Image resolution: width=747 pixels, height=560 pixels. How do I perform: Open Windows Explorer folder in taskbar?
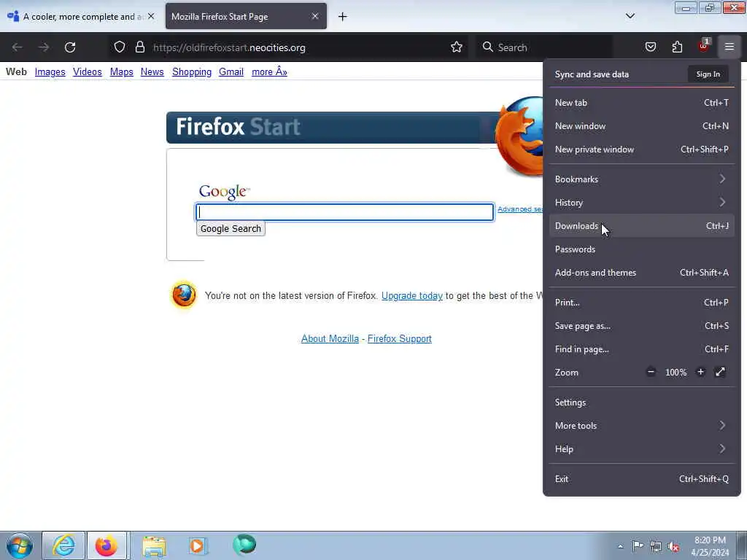pos(154,546)
